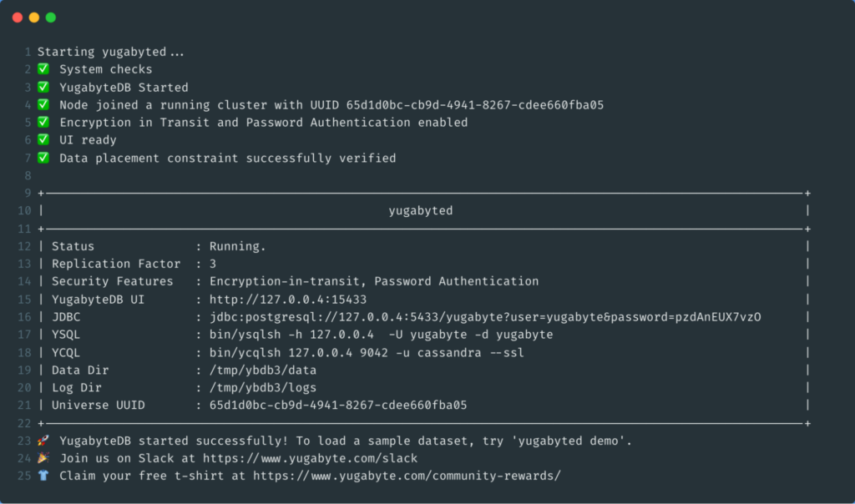Click the green zoom button in the title bar
The height and width of the screenshot is (504, 855).
pyautogui.click(x=52, y=16)
